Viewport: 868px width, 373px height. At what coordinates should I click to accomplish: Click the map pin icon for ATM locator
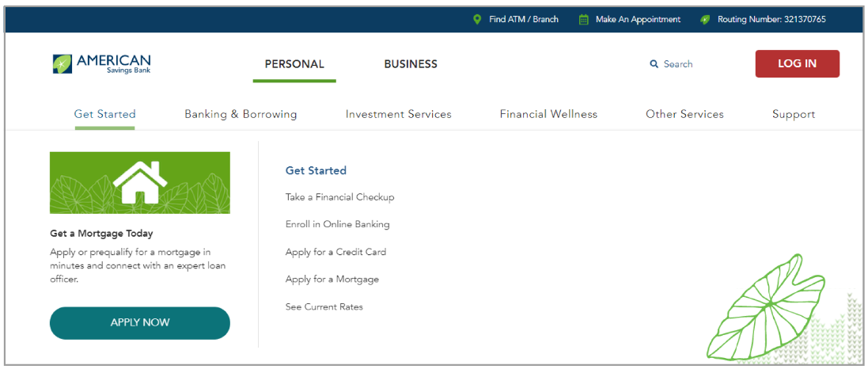point(477,19)
